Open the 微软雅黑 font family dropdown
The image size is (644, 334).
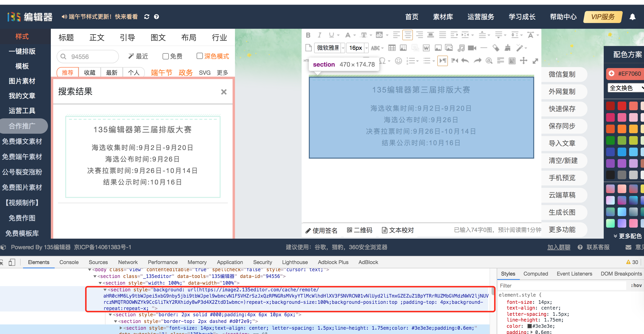coord(329,48)
